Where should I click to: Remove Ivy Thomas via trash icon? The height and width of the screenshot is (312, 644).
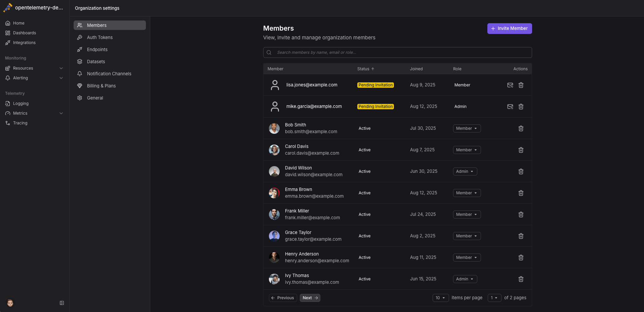[521, 279]
